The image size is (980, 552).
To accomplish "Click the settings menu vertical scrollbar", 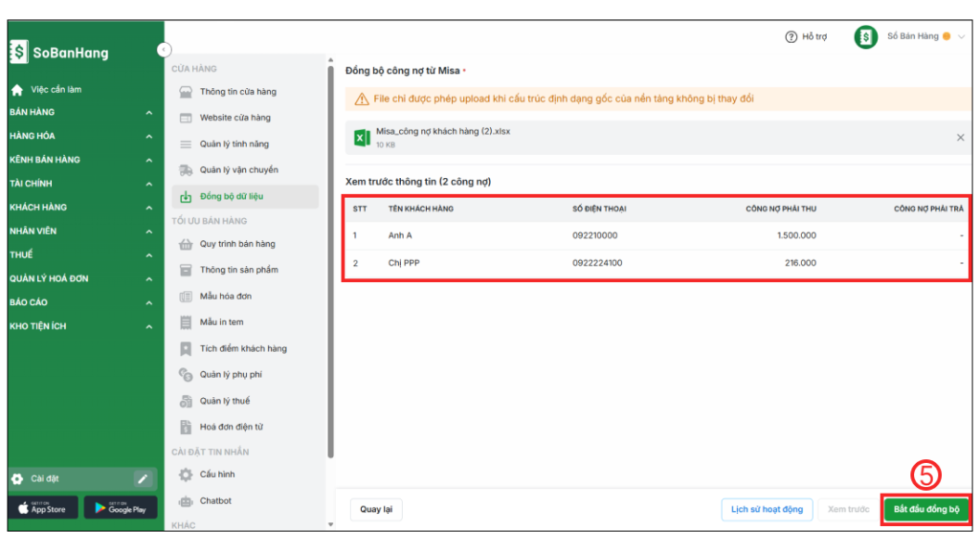I will 331,258.
